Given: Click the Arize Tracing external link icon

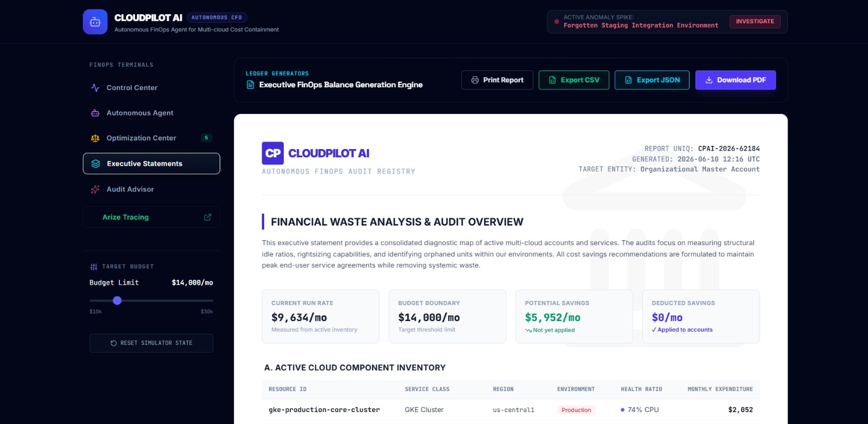Looking at the screenshot, I should point(207,217).
